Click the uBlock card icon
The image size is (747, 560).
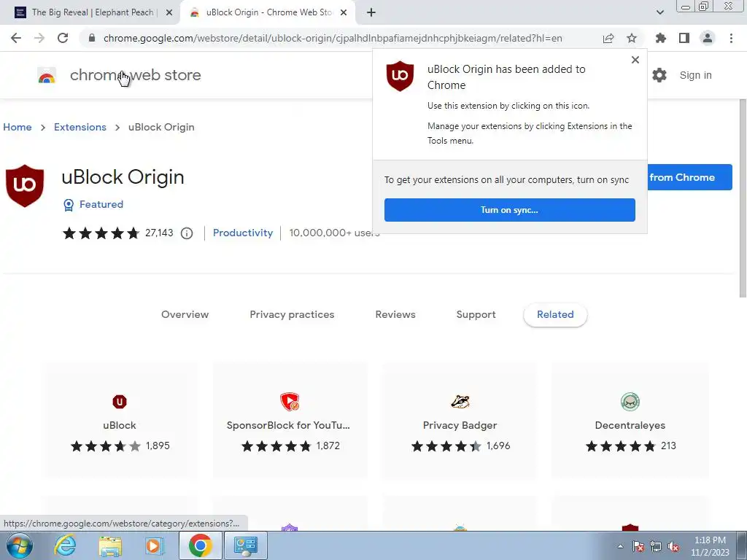[120, 402]
